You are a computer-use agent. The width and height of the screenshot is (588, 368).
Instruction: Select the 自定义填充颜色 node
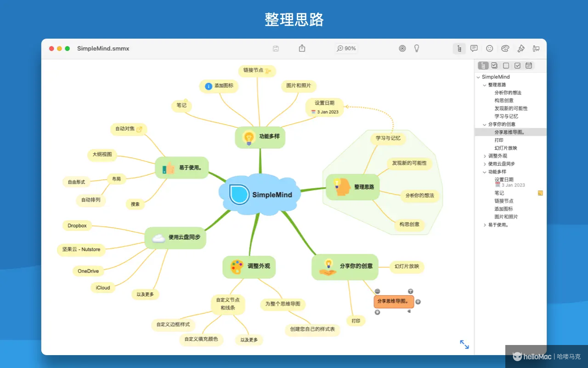202,339
